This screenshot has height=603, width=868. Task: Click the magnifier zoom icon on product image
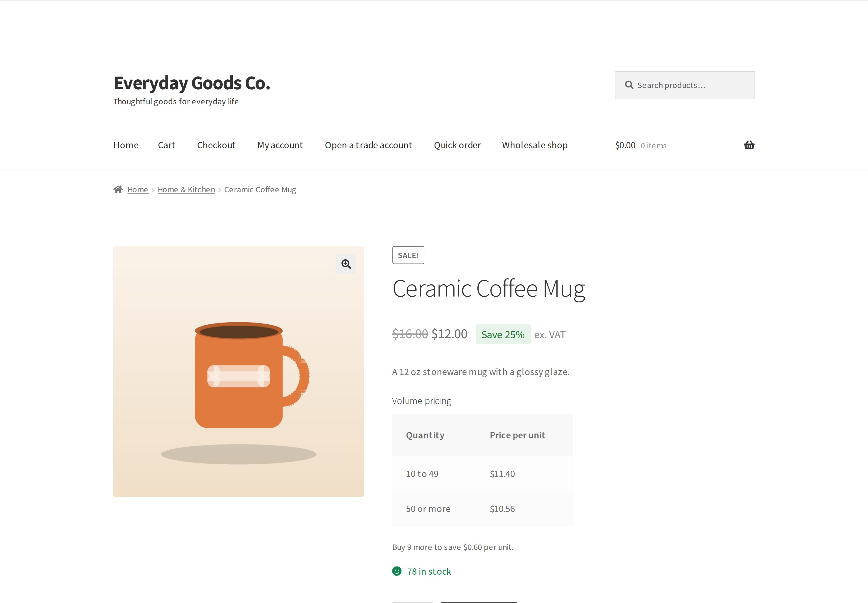point(346,264)
